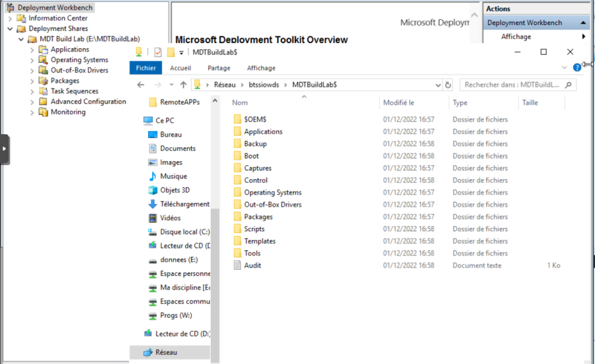Select the Task Sequences node icon in Workbench
The image size is (595, 364).
[x=43, y=91]
